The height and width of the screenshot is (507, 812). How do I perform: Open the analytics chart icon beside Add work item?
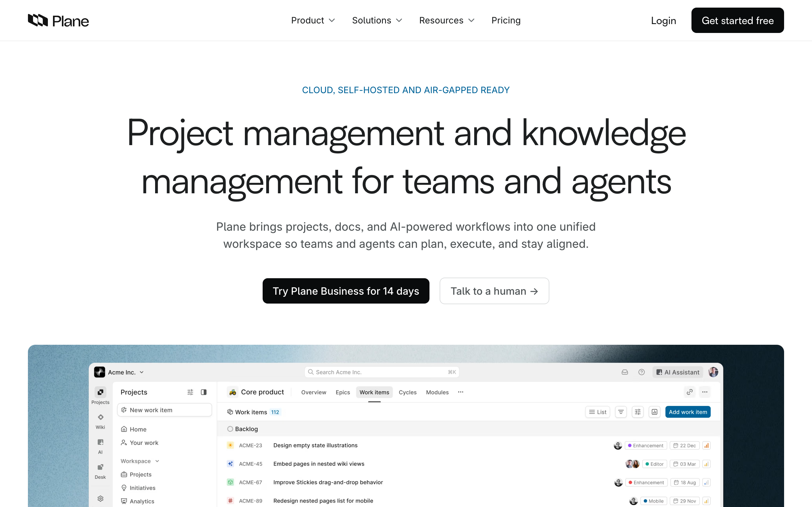(x=654, y=412)
